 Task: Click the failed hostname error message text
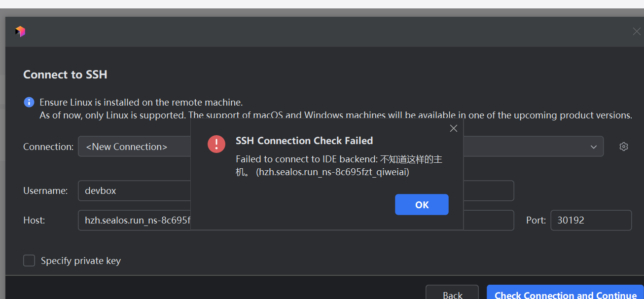342,166
